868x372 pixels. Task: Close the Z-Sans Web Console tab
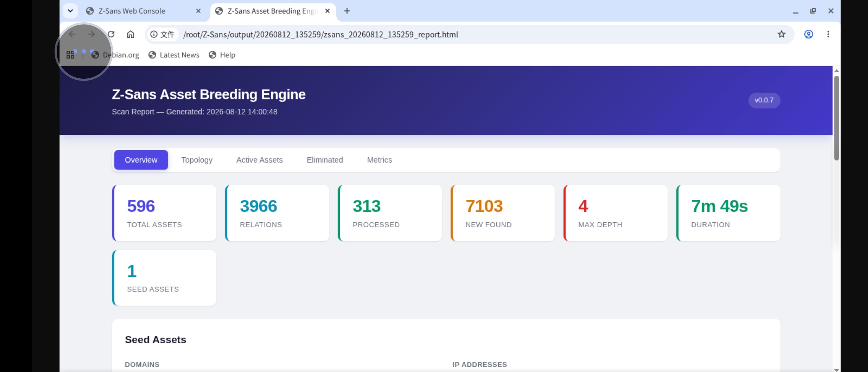click(x=198, y=11)
